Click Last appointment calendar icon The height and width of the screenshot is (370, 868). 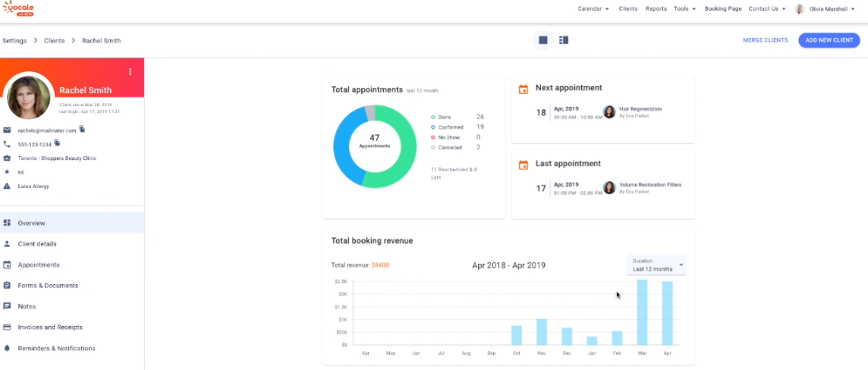523,165
